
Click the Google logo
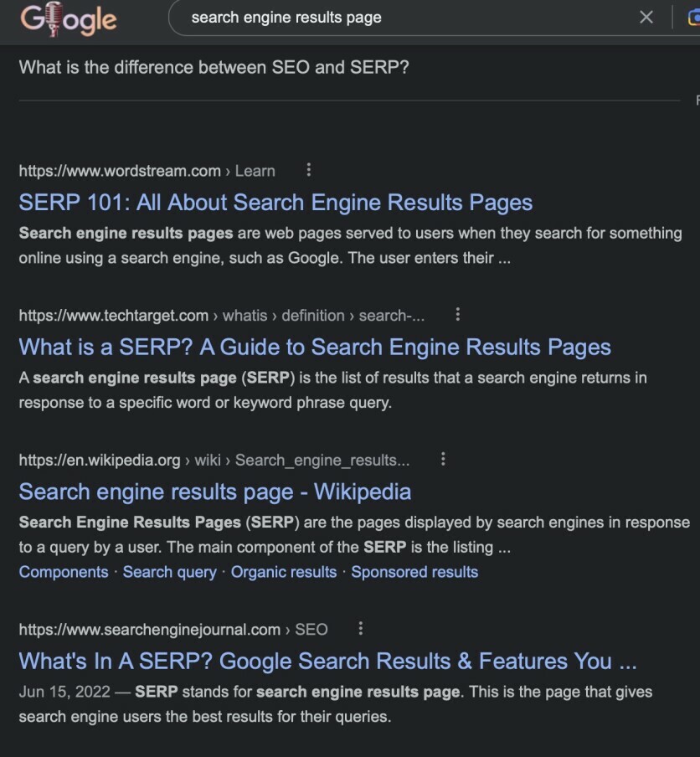point(69,18)
